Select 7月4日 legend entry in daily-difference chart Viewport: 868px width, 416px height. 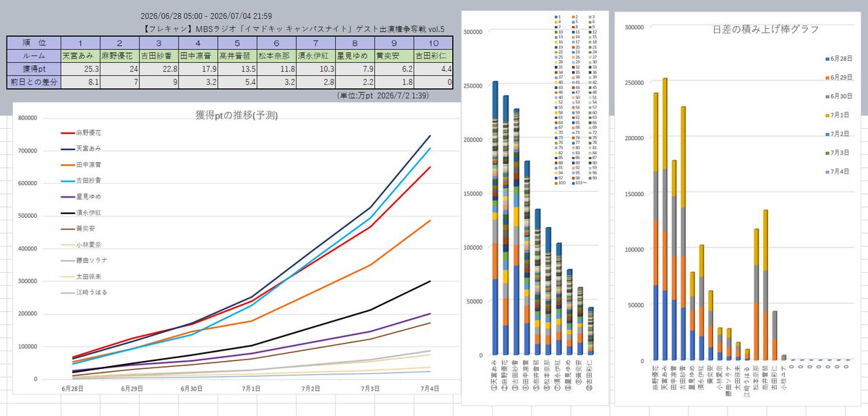(838, 171)
